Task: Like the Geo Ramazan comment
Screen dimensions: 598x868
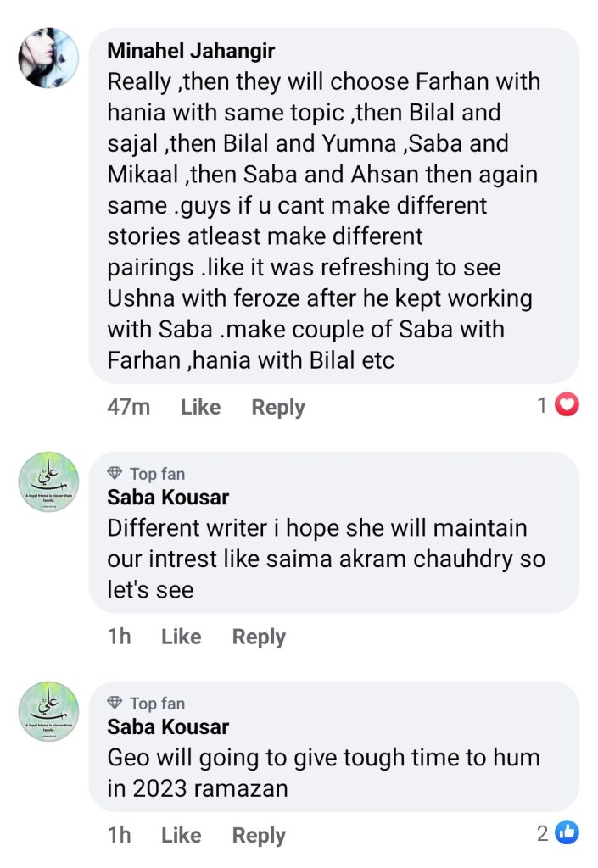Action: [181, 835]
